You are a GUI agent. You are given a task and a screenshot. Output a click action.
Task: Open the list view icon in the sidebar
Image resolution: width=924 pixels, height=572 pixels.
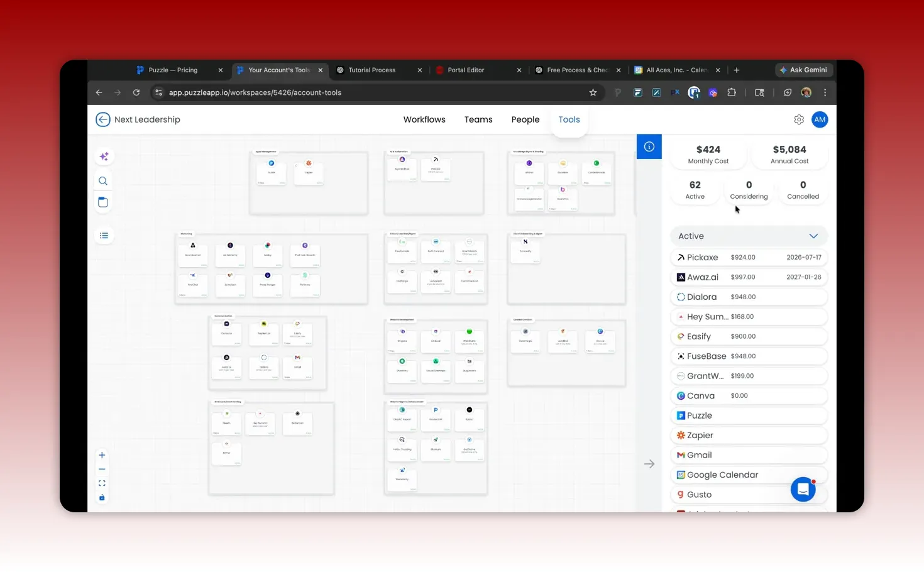[103, 235]
